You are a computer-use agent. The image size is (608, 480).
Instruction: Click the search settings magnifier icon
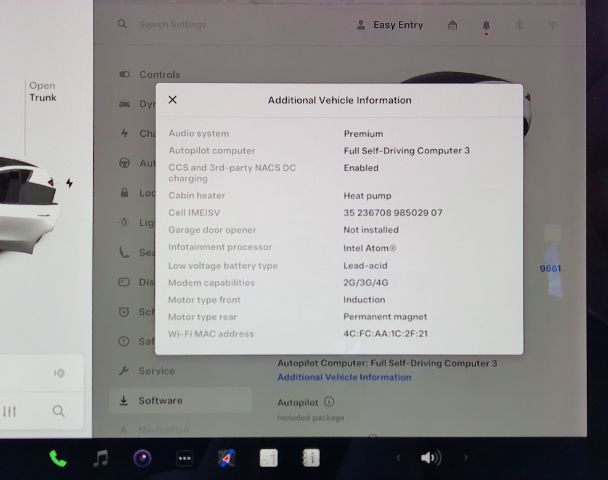tap(122, 24)
